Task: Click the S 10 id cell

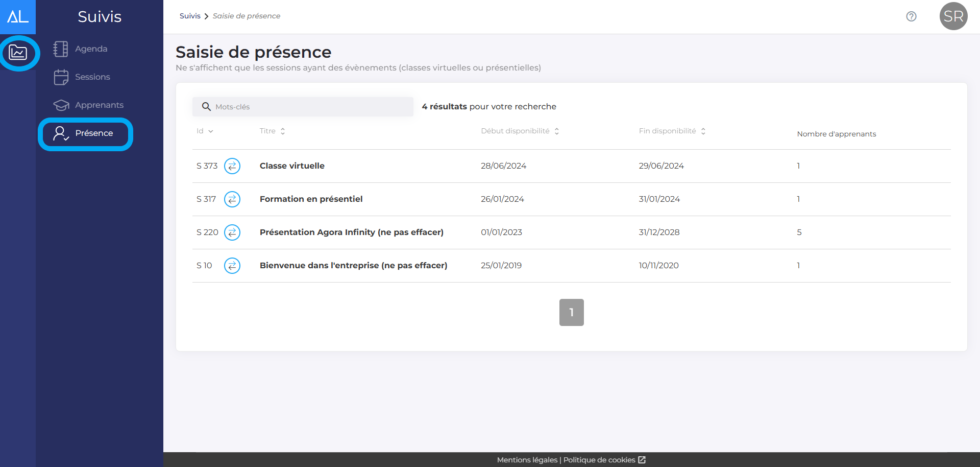Action: pos(204,265)
